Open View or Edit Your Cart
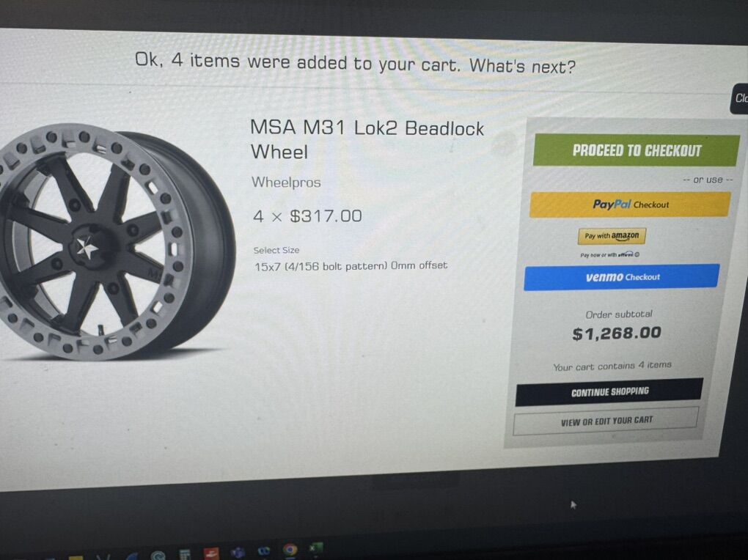 click(x=606, y=421)
